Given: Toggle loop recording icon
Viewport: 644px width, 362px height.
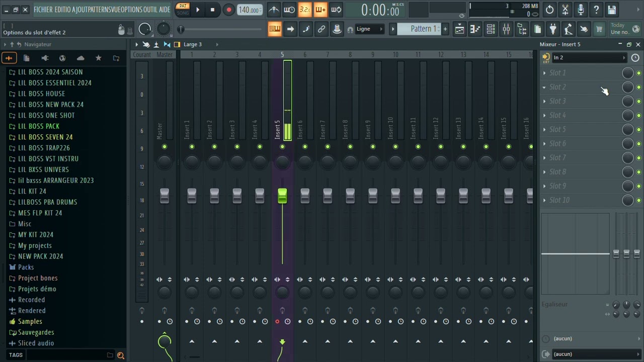Looking at the screenshot, I should [336, 10].
